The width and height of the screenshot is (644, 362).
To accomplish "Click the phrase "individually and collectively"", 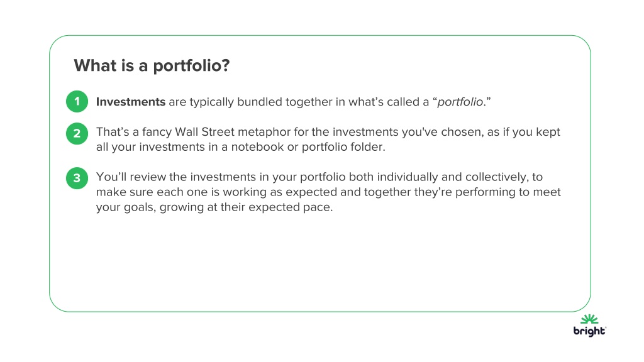I will click(453, 177).
